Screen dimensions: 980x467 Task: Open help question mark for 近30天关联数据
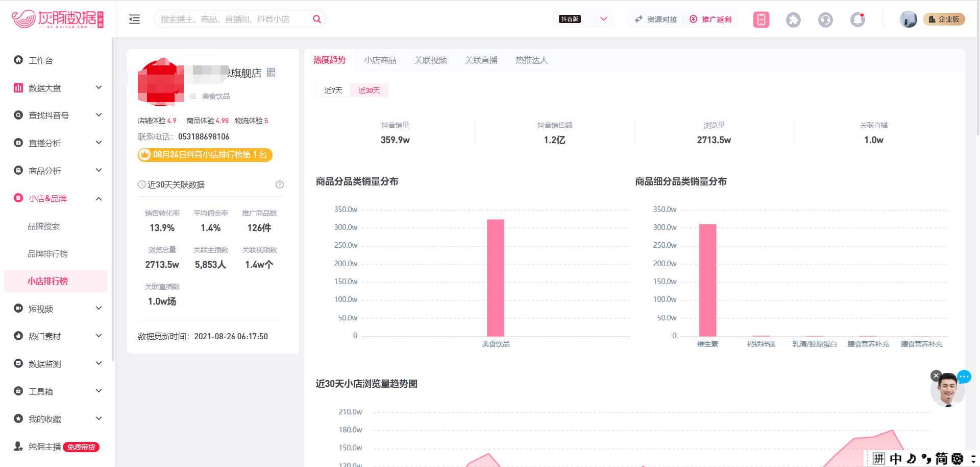click(280, 184)
